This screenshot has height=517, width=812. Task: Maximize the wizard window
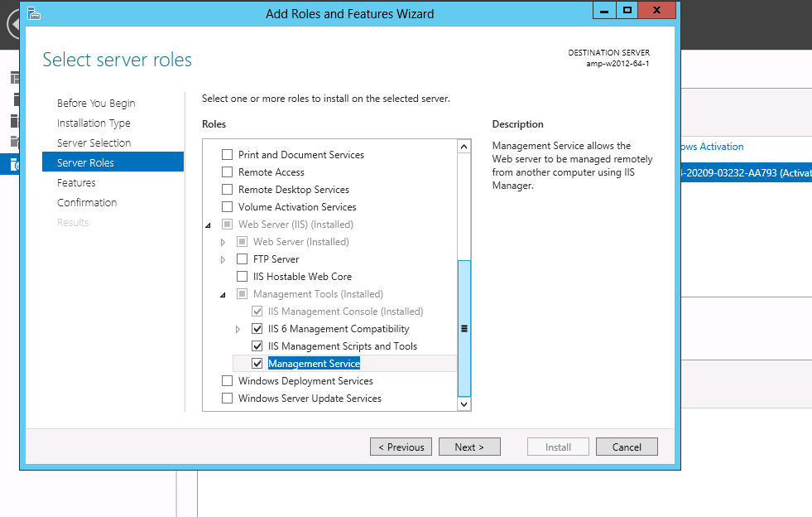click(x=627, y=11)
